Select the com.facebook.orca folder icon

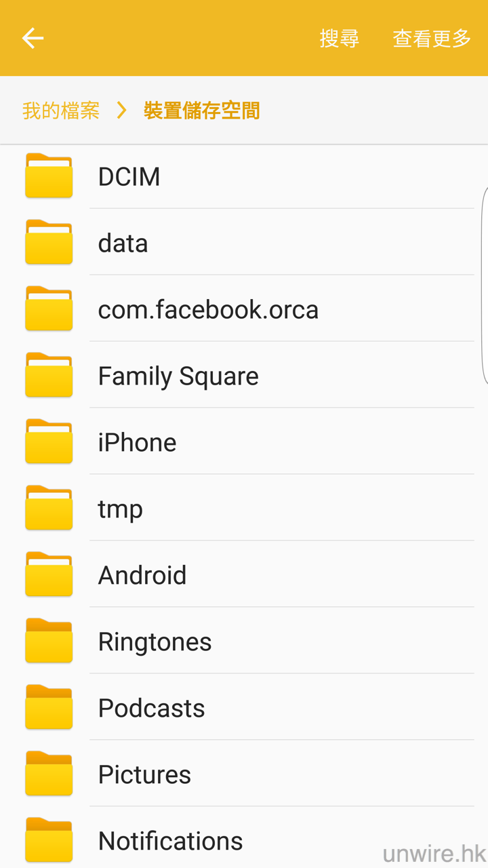click(x=49, y=309)
